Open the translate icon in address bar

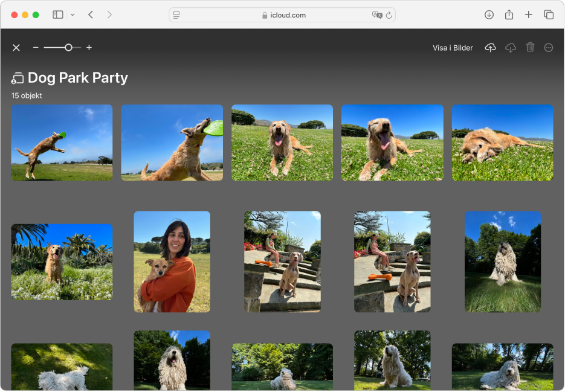[x=377, y=15]
